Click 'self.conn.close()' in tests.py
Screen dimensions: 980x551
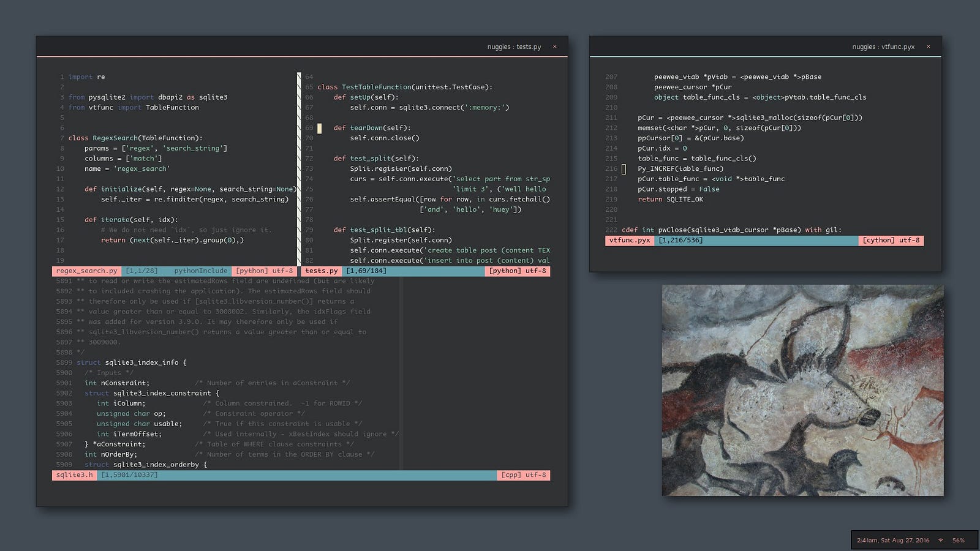coord(385,138)
